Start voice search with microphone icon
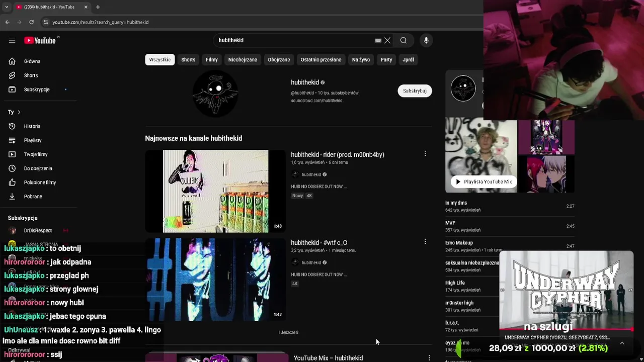The image size is (644, 362). [x=426, y=40]
